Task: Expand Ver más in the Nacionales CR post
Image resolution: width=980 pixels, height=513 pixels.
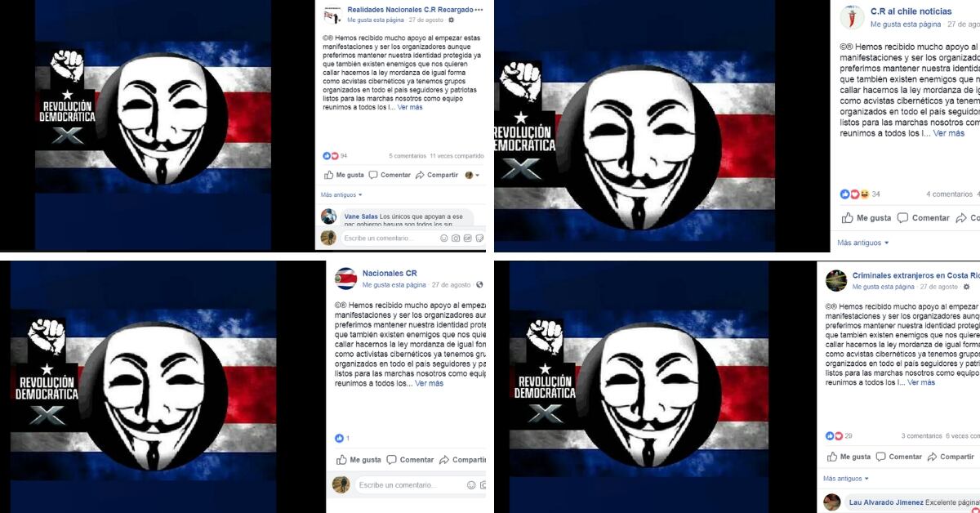Action: 429,383
